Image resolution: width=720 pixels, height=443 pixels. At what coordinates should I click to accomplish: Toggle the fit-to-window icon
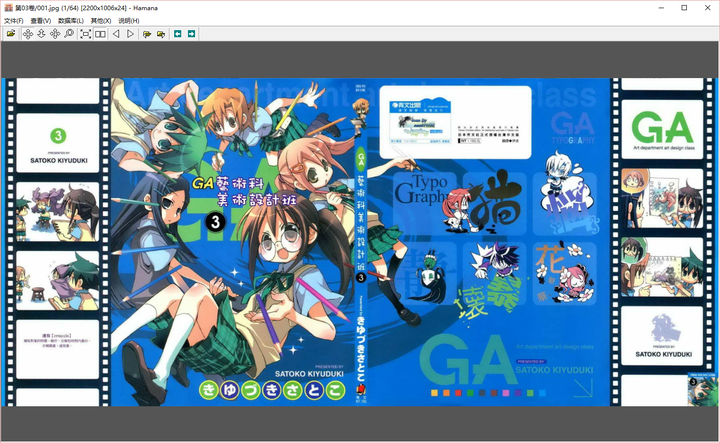click(85, 34)
